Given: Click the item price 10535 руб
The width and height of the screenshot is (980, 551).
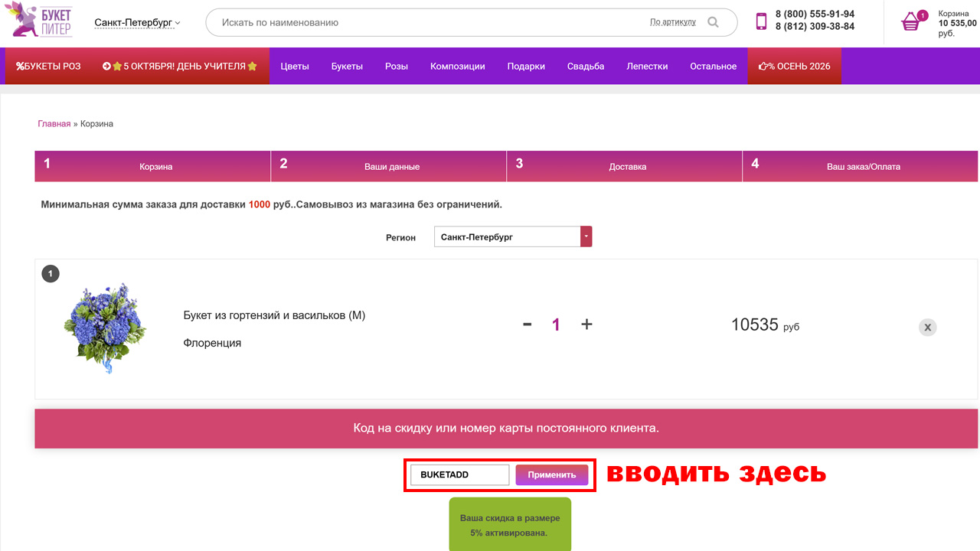Looking at the screenshot, I should point(765,324).
